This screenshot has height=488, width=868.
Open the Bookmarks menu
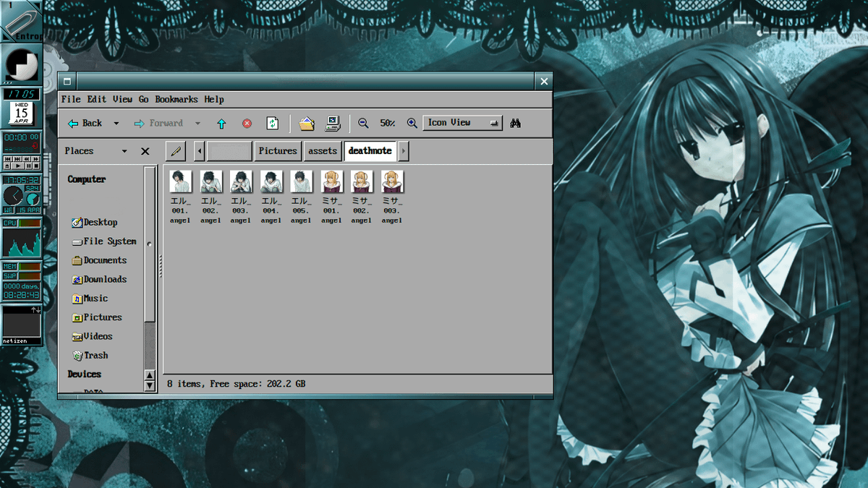tap(176, 99)
